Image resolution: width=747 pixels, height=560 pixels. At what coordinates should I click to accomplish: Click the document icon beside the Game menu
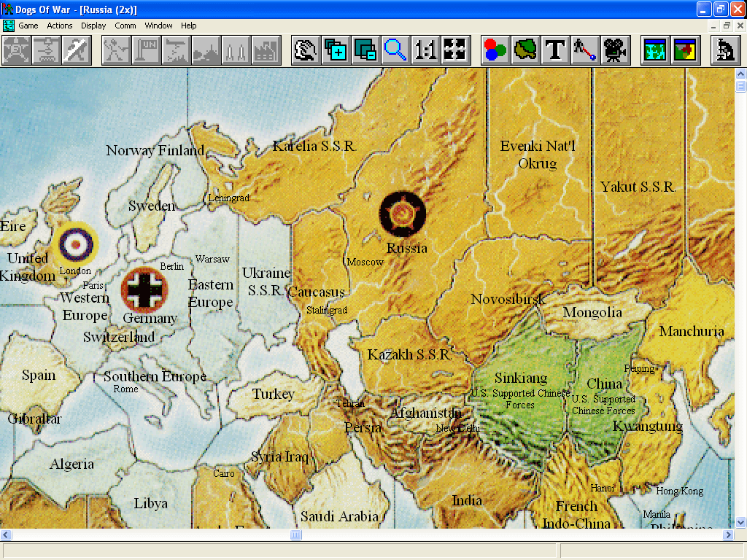coord(9,26)
